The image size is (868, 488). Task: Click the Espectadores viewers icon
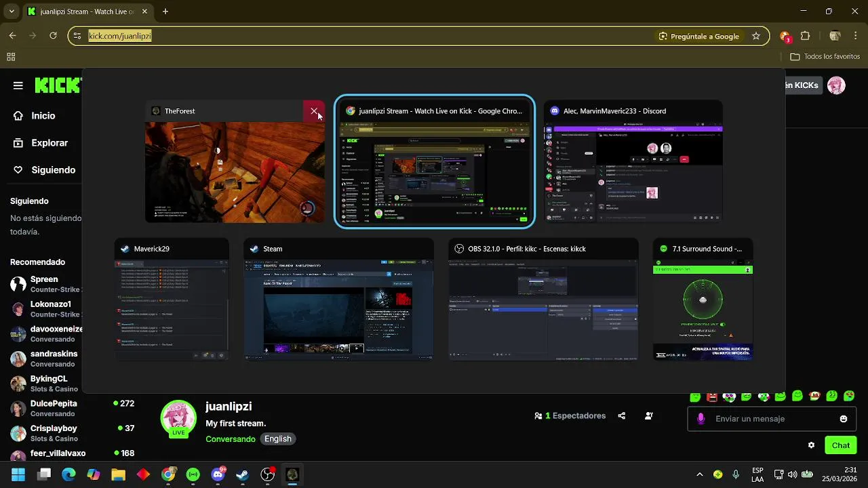(x=538, y=415)
